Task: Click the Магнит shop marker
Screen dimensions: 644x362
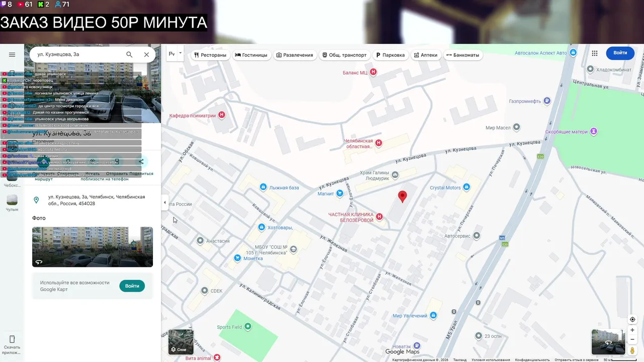Action: 340,193
